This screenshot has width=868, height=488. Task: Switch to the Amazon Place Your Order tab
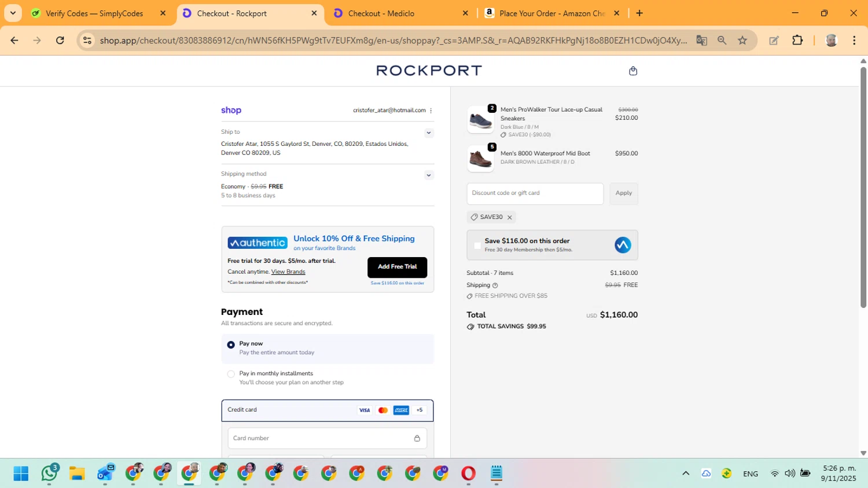[x=552, y=13]
